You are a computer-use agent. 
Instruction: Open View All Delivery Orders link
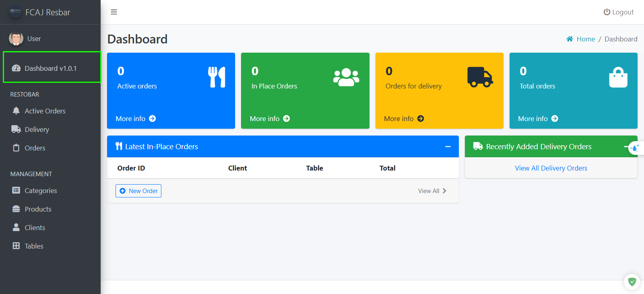[551, 168]
